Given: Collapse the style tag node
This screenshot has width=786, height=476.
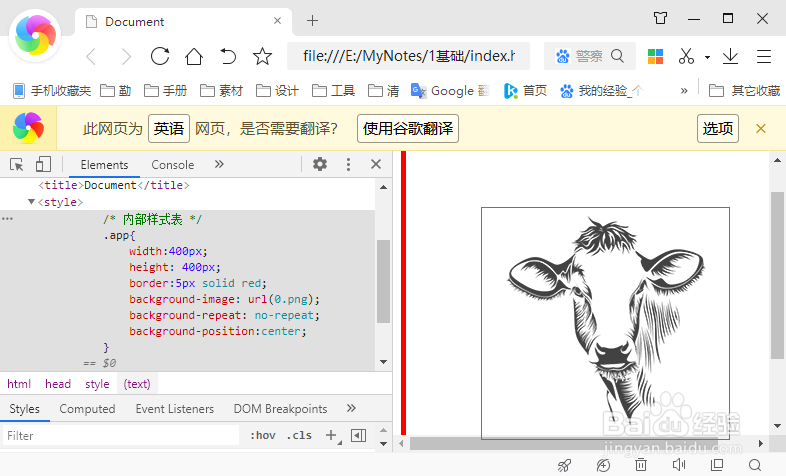Looking at the screenshot, I should coord(31,201).
